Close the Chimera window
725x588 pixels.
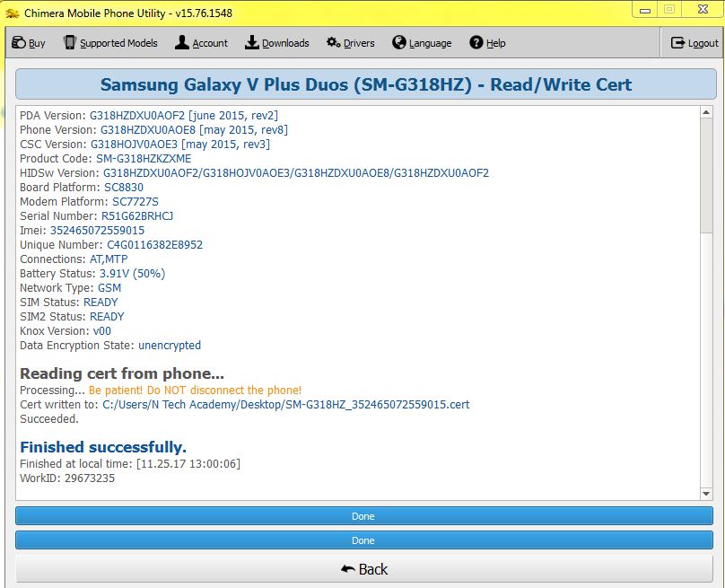[703, 10]
